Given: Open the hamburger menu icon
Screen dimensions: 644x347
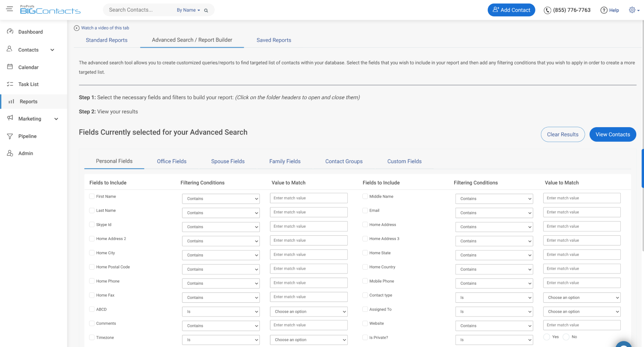Looking at the screenshot, I should pyautogui.click(x=9, y=9).
